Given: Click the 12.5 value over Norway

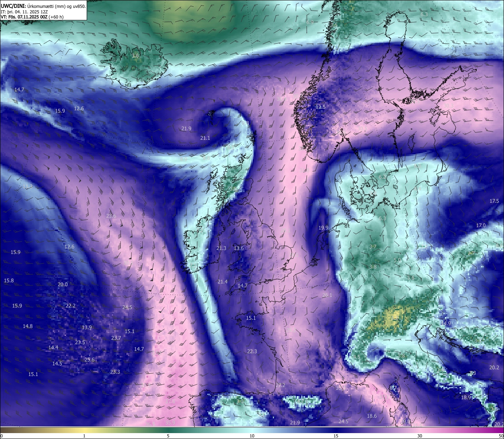Looking at the screenshot, I should click(321, 107).
